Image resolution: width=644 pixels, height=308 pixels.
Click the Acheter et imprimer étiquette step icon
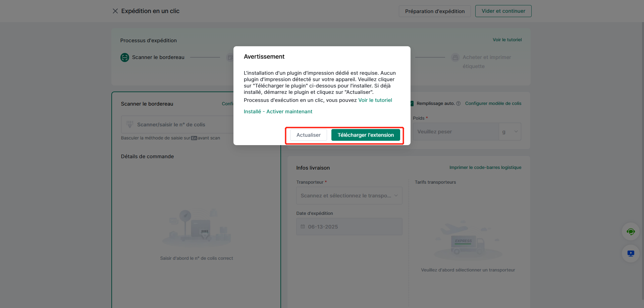pos(455,57)
